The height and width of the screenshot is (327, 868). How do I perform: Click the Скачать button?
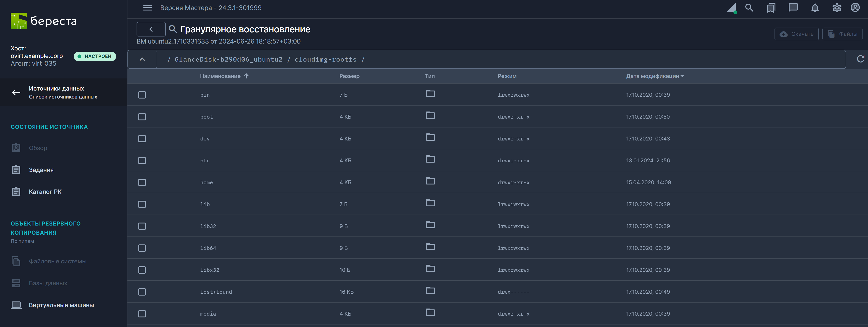pyautogui.click(x=796, y=34)
